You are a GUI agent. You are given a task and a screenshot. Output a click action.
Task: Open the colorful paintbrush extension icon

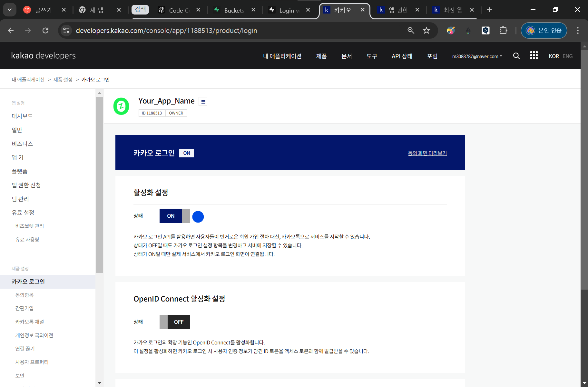(x=451, y=30)
